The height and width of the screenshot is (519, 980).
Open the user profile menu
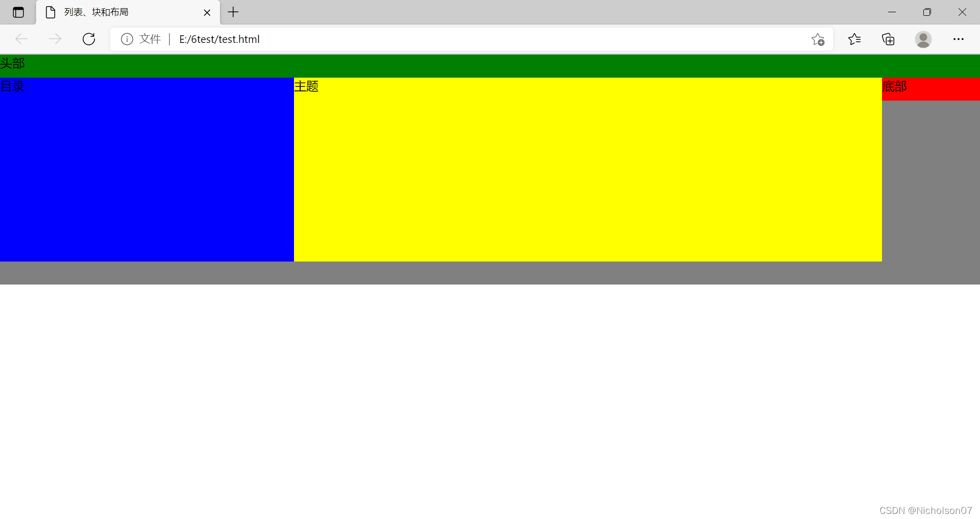923,39
